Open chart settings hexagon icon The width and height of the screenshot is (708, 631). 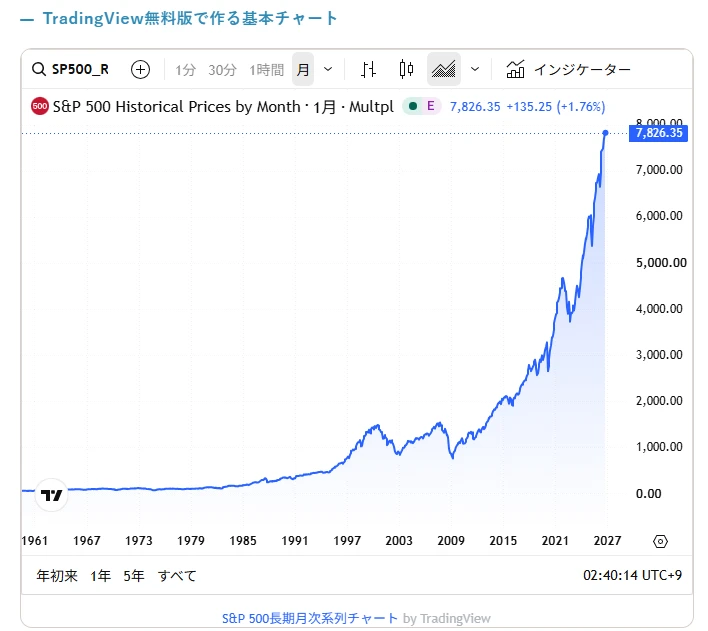(660, 541)
